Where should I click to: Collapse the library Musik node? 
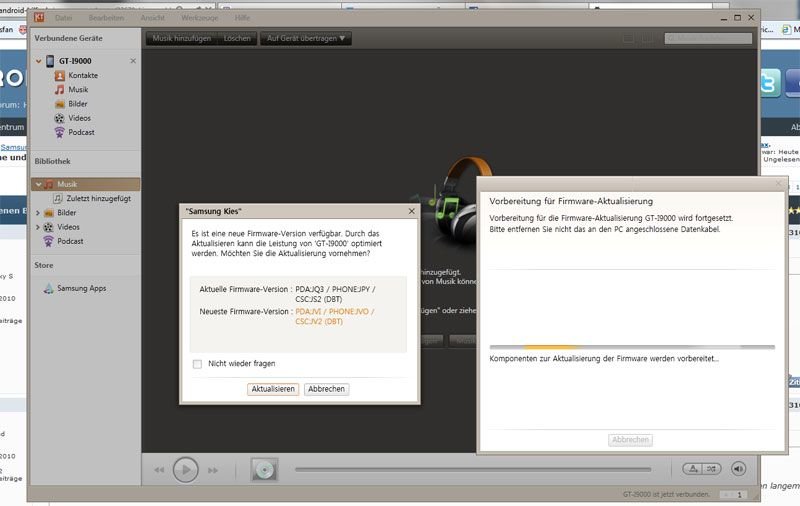[x=38, y=184]
